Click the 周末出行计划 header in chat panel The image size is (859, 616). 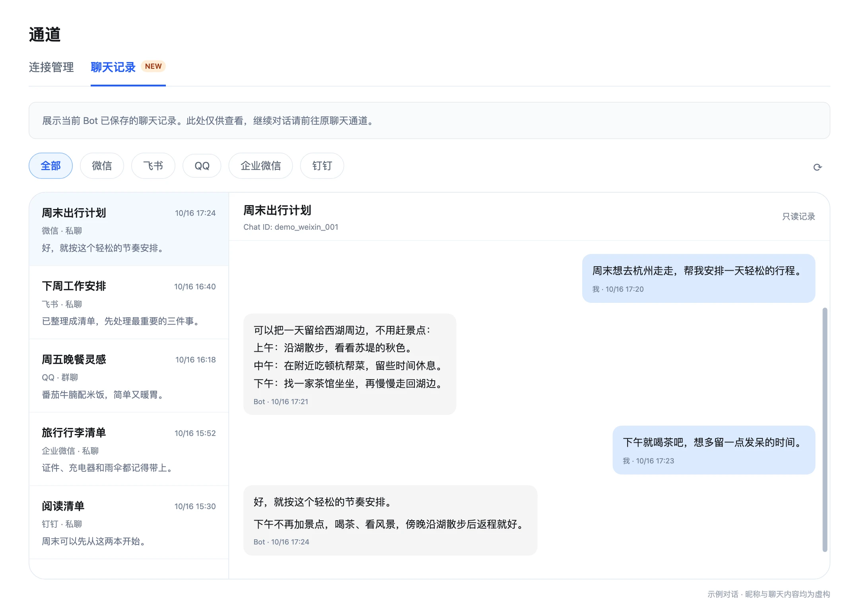pyautogui.click(x=277, y=210)
